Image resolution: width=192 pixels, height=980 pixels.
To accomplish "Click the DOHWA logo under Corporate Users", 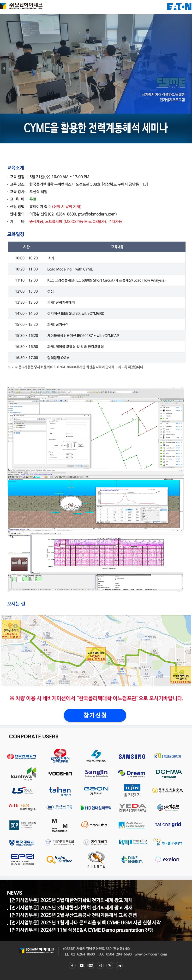I will pyautogui.click(x=168, y=773).
